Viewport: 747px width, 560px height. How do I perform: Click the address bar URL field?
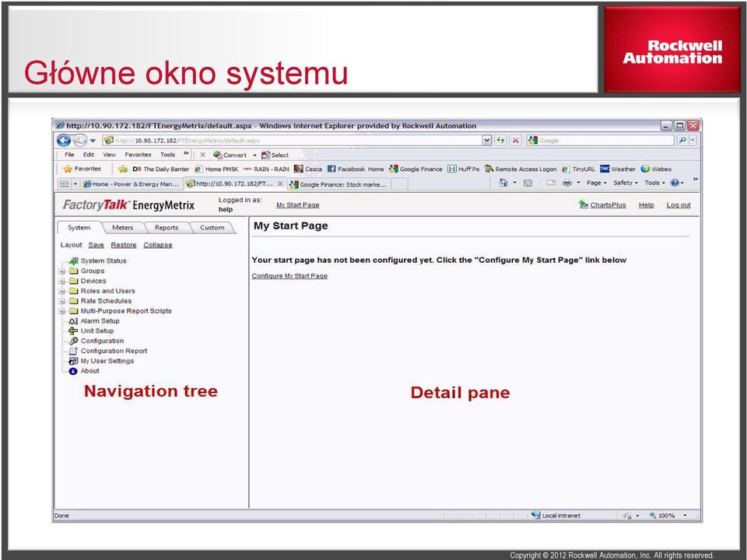[292, 141]
